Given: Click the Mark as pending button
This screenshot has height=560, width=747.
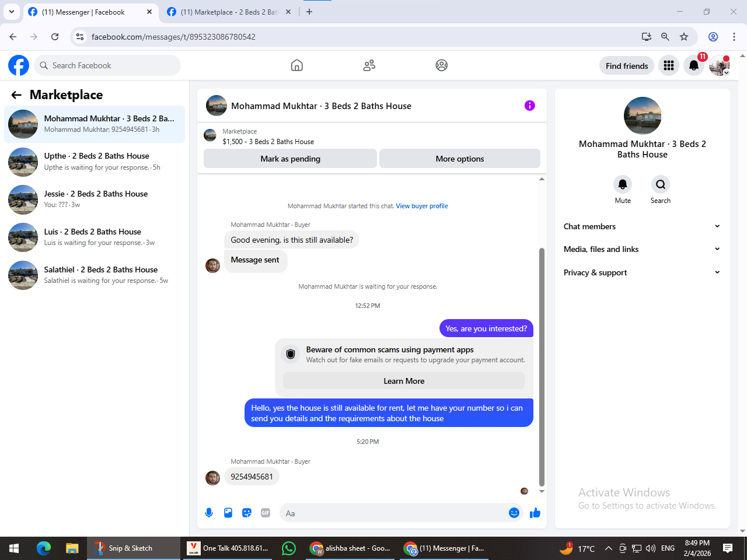Looking at the screenshot, I should pos(290,159).
